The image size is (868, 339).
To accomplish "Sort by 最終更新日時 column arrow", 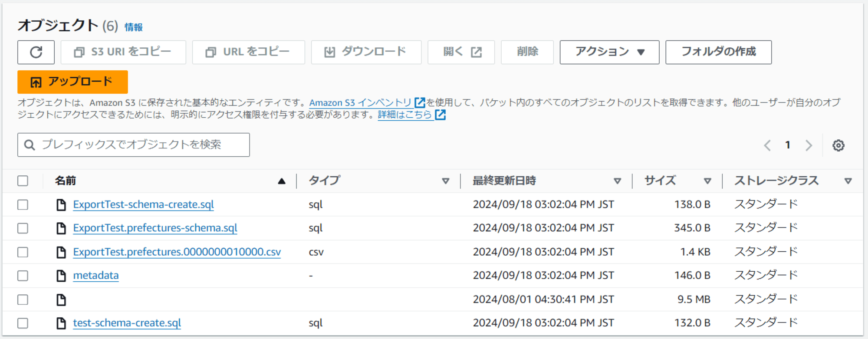I will pos(617,181).
